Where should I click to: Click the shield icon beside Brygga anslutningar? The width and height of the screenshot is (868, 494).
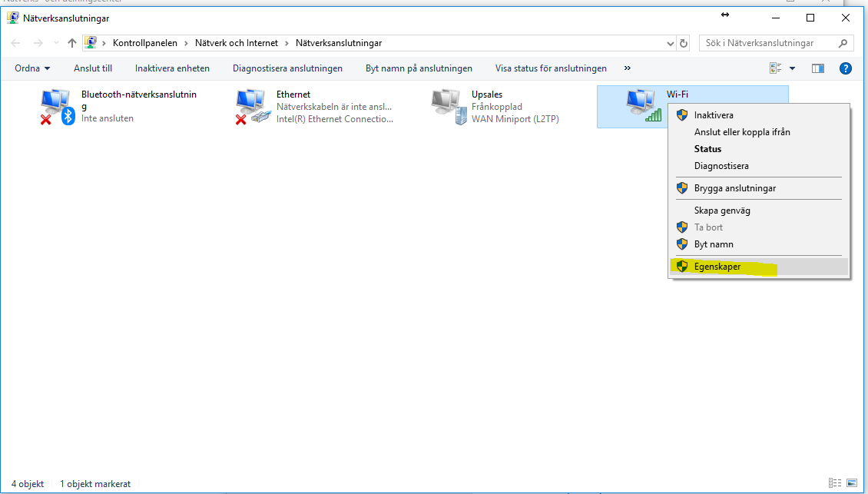(682, 187)
